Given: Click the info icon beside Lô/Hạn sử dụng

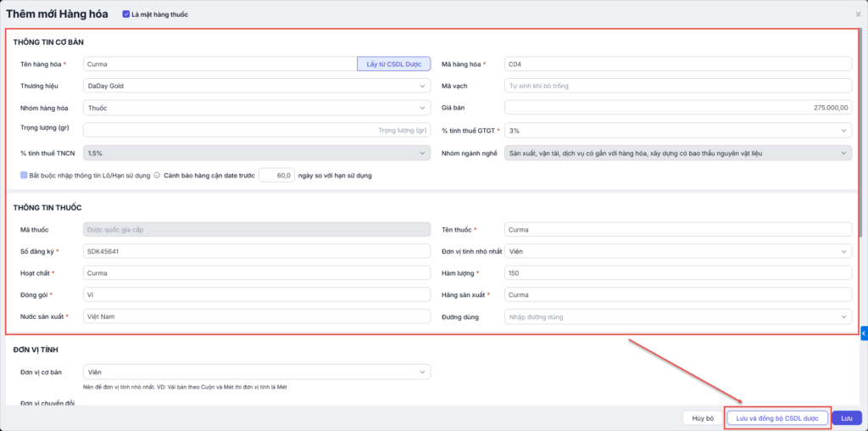Looking at the screenshot, I should 157,175.
